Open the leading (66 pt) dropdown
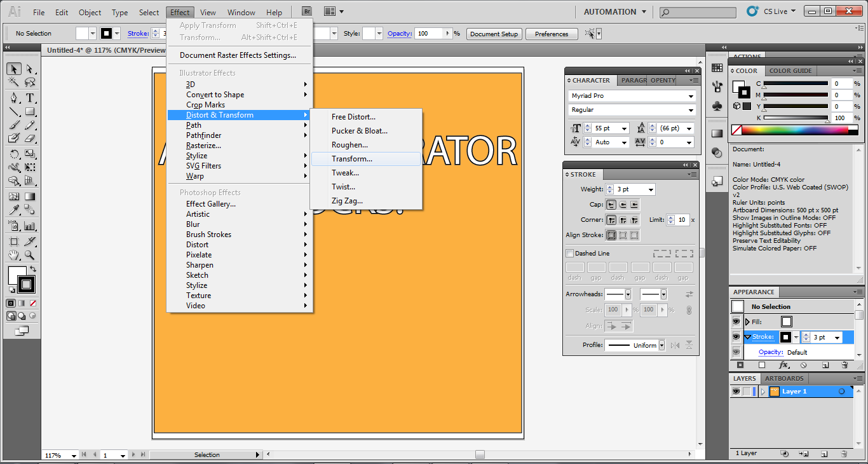Screen dimensions: 868x464 689,128
